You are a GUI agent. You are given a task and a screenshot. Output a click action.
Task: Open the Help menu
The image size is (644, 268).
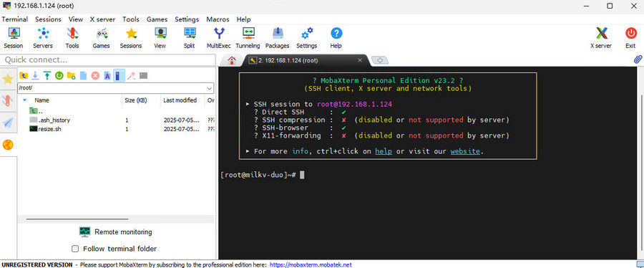(x=243, y=19)
